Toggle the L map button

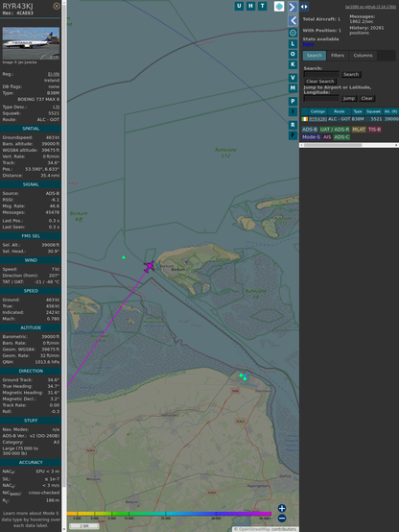pyautogui.click(x=293, y=44)
